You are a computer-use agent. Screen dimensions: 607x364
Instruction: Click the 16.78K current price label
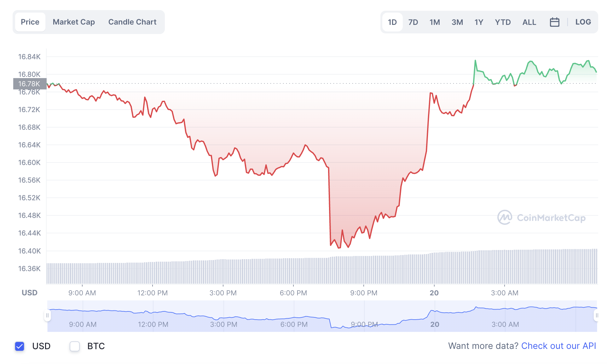point(29,84)
